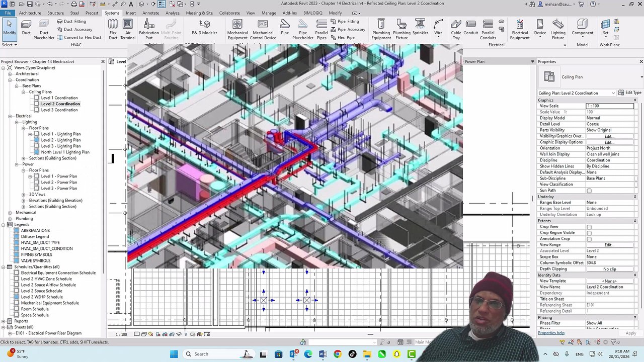Click Edit for View Range
This screenshot has height=362, width=644.
coord(609,245)
